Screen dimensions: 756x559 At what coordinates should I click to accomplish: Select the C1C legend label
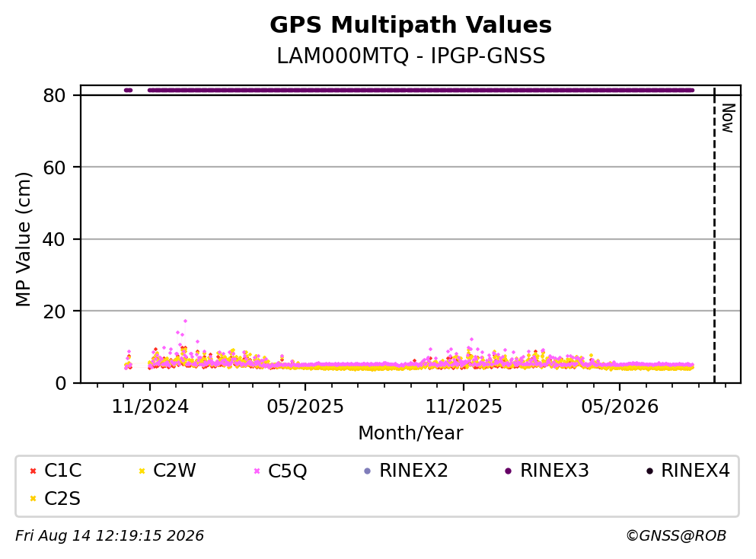click(62, 471)
